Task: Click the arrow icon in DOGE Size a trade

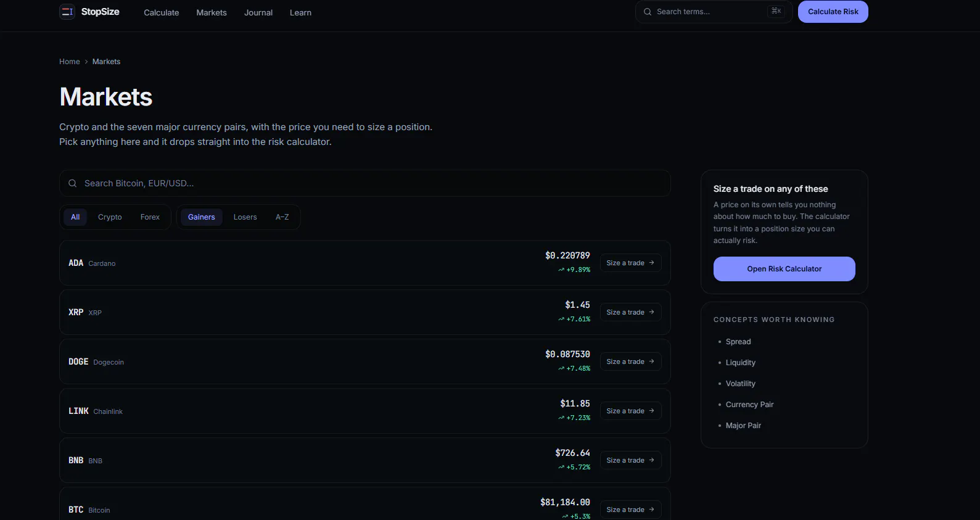Action: [x=651, y=361]
